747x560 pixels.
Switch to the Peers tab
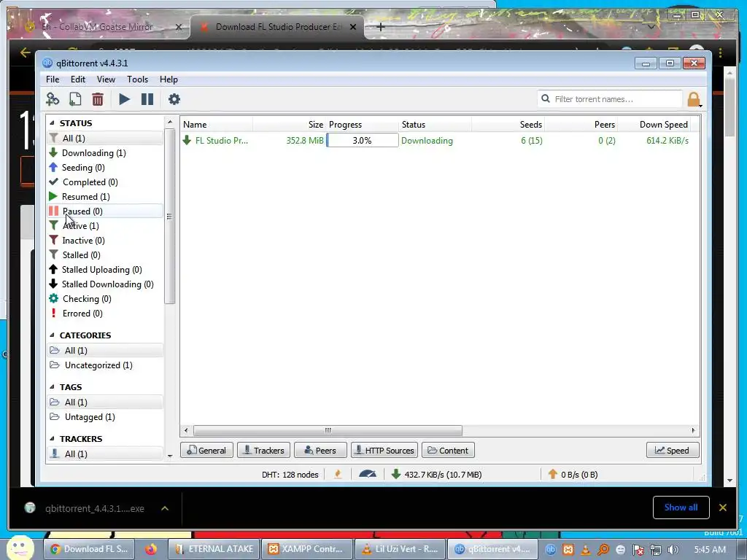pos(320,451)
